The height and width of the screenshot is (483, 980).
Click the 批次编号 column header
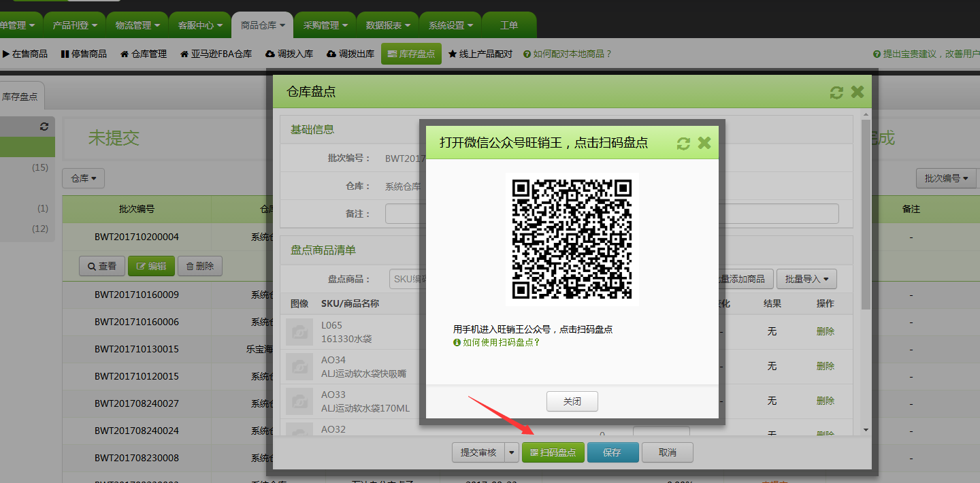(x=137, y=209)
